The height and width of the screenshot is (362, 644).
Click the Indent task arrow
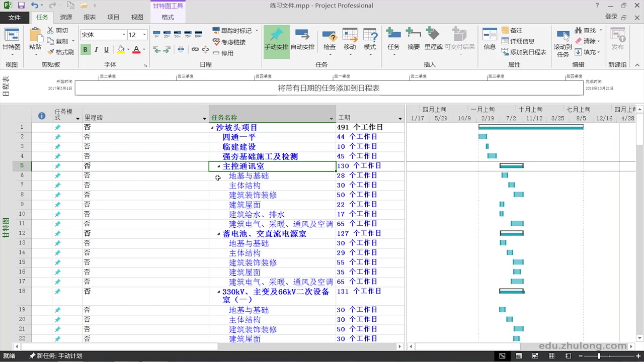[x=167, y=49]
